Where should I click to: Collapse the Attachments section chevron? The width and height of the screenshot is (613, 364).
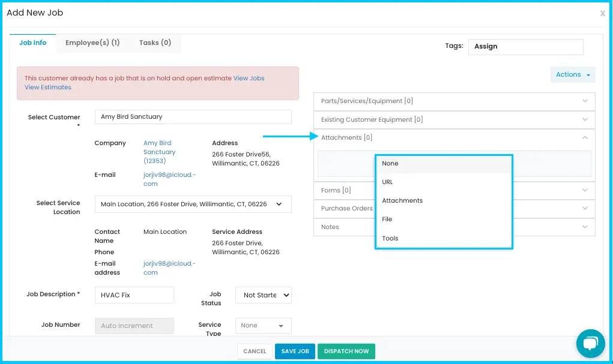point(585,137)
